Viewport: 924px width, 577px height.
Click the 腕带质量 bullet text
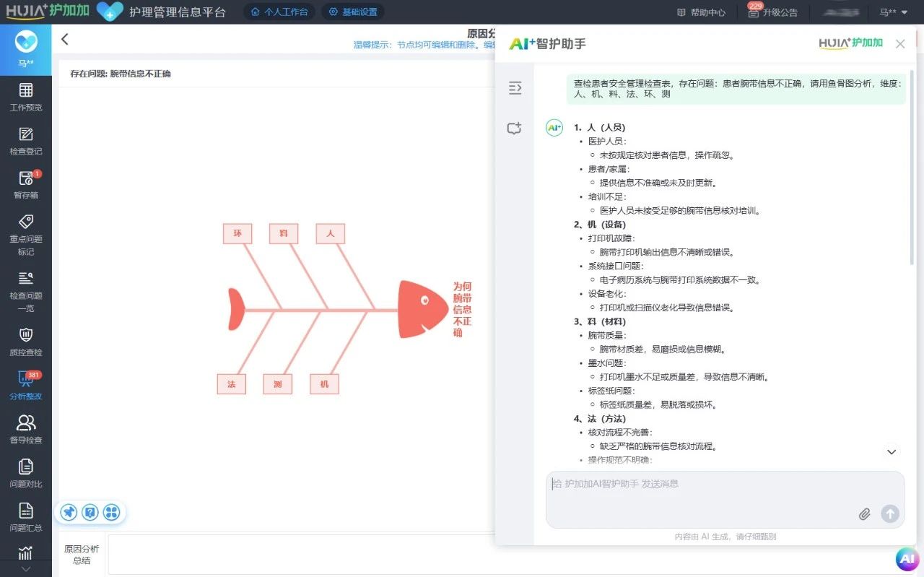click(607, 335)
